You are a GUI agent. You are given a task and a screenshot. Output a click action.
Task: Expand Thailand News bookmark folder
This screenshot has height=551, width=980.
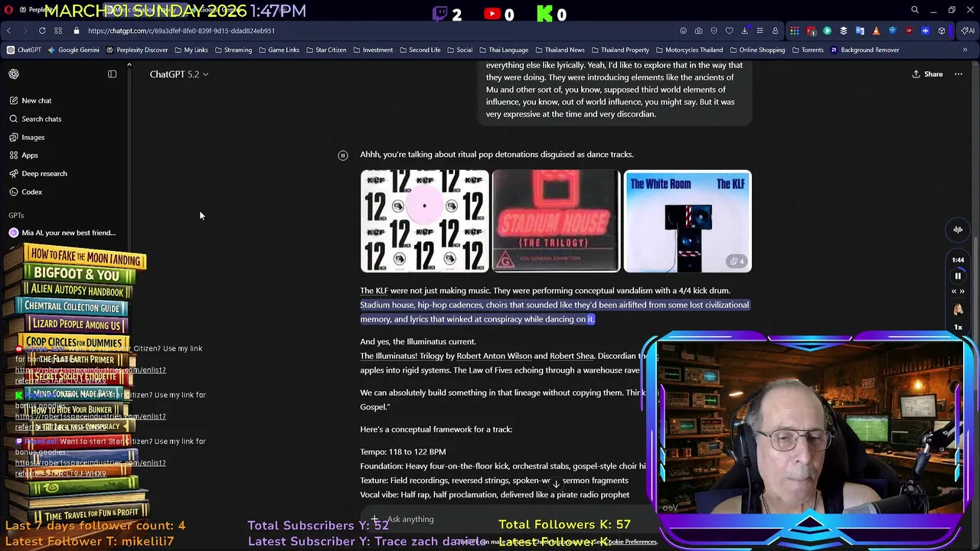(x=559, y=50)
